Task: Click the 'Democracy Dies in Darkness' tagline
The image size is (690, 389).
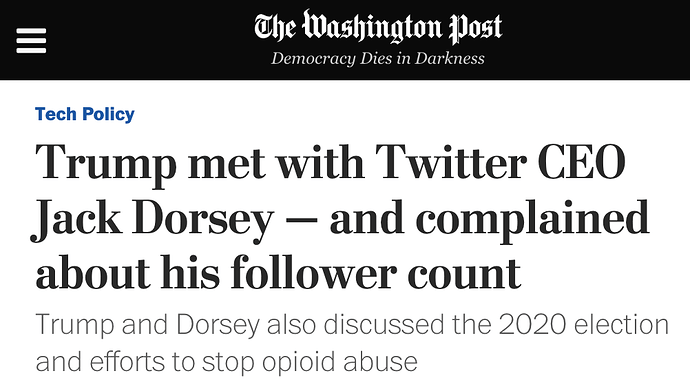Action: click(x=378, y=59)
